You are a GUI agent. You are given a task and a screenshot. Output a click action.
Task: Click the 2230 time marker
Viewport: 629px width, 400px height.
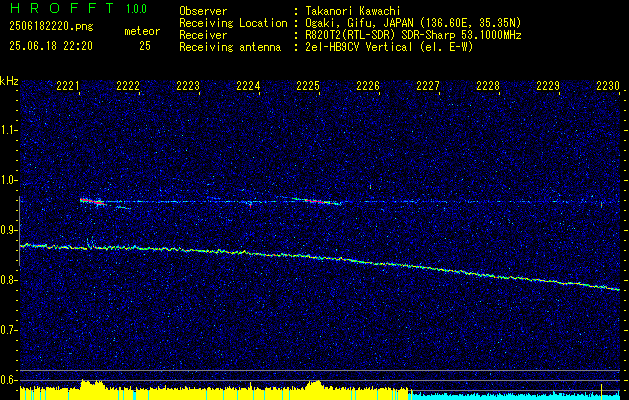coord(608,85)
